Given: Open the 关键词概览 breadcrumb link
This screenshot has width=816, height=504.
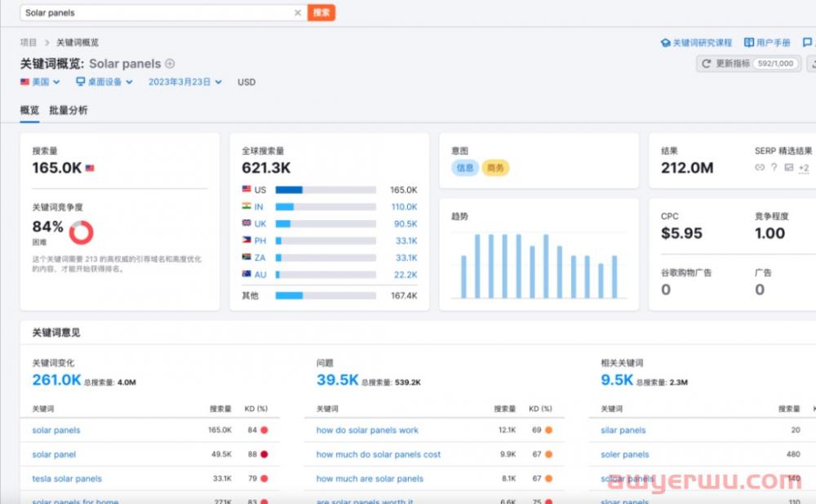Looking at the screenshot, I should pyautogui.click(x=78, y=42).
